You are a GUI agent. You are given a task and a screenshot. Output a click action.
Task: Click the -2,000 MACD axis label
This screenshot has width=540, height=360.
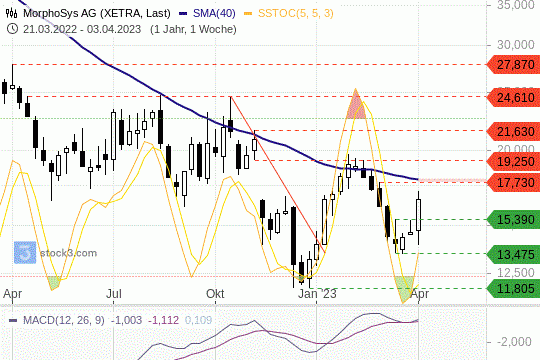pyautogui.click(x=515, y=342)
